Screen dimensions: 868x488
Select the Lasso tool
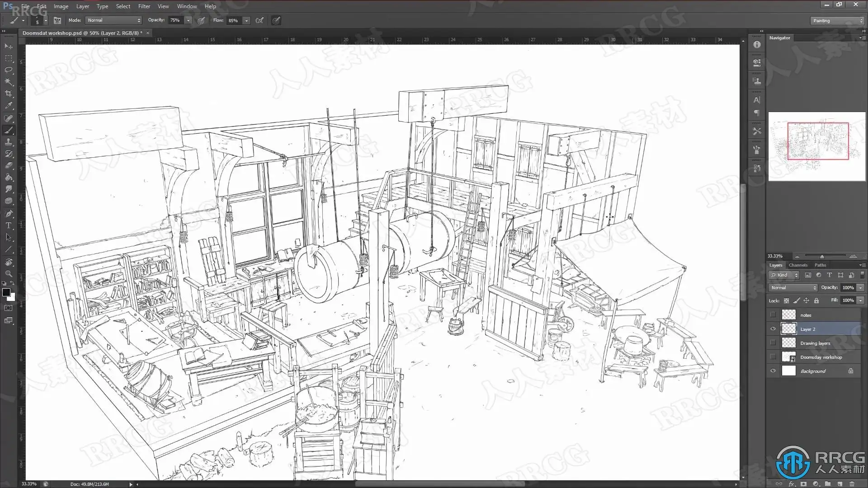pyautogui.click(x=9, y=70)
